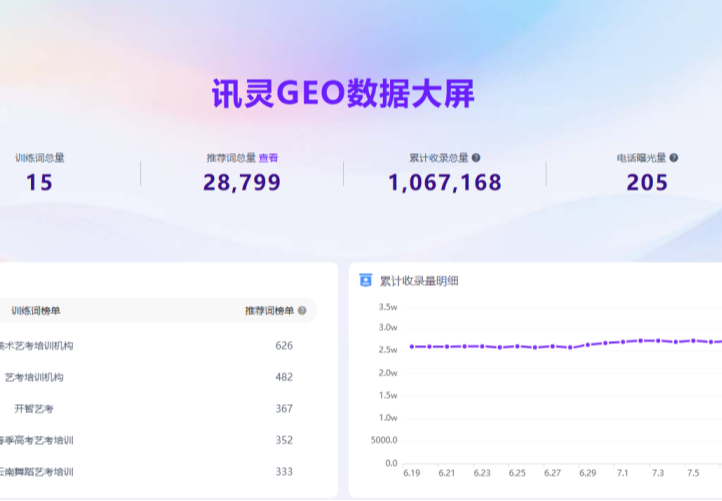Click the 训练词总量 label
This screenshot has width=722, height=501.
pos(40,158)
